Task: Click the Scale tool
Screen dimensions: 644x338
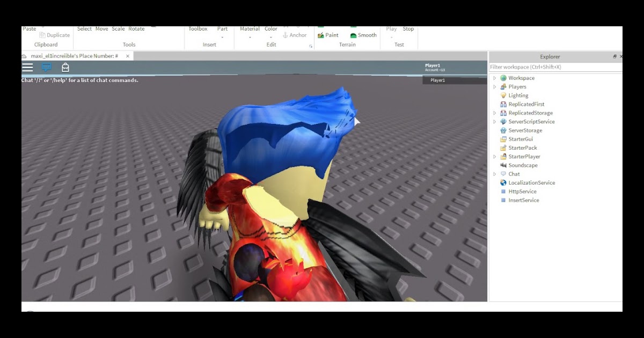Action: 118,29
